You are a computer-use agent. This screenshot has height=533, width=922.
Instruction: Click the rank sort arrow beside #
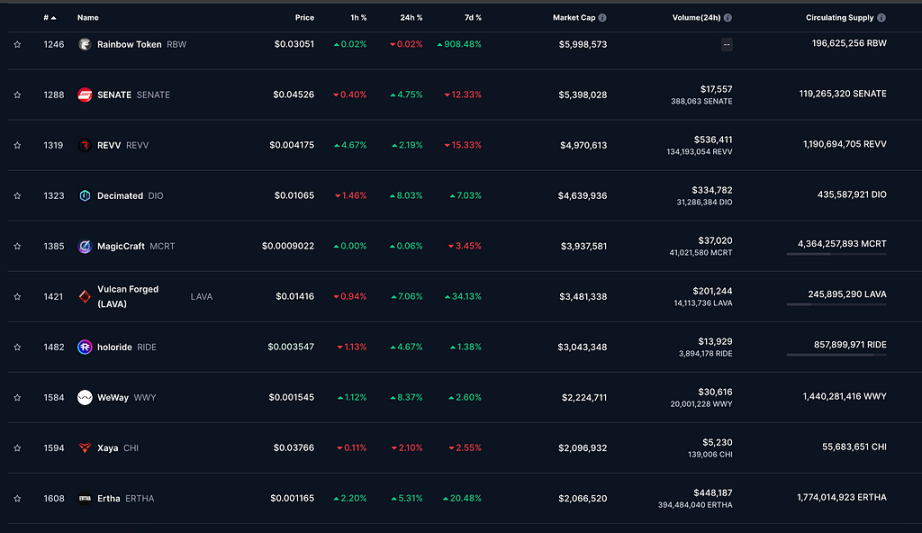(x=54, y=18)
